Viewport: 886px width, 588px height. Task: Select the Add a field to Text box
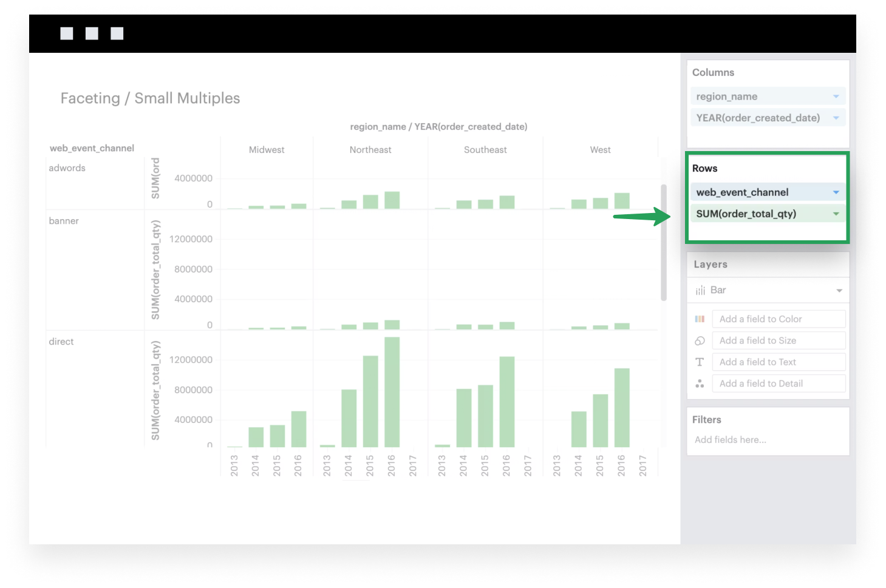pos(779,362)
